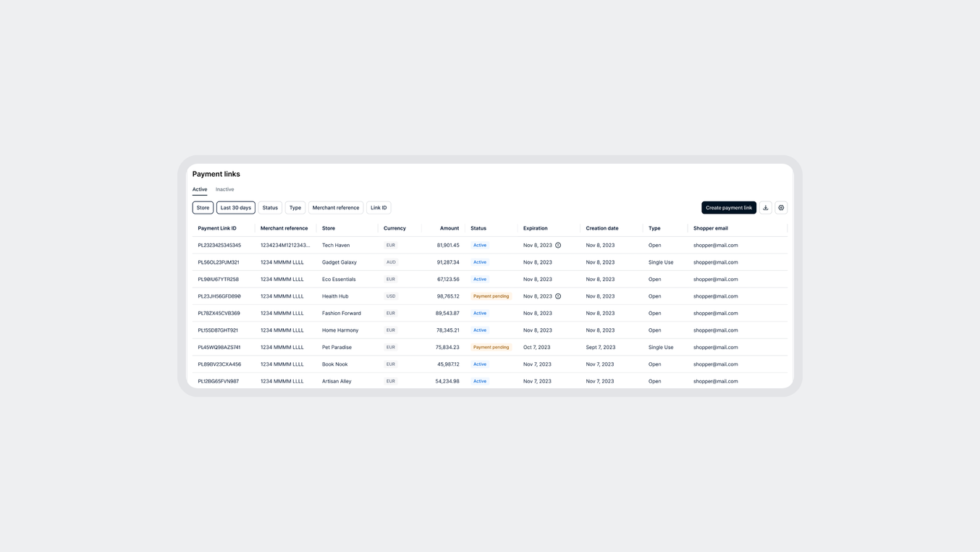Sort by the Payment Link ID column header
The image size is (980, 552).
tap(217, 227)
